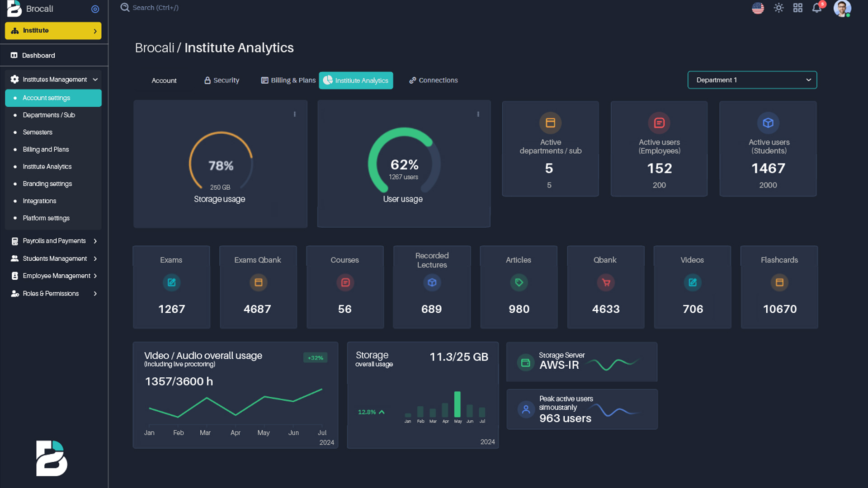868x488 pixels.
Task: Click the Storage Server AWS-IR icon
Action: click(525, 362)
